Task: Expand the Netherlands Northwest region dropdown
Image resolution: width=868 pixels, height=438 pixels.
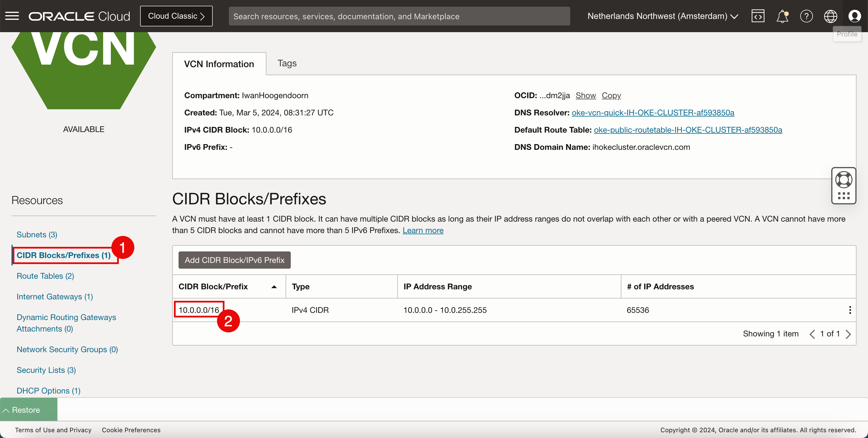Action: pos(662,16)
